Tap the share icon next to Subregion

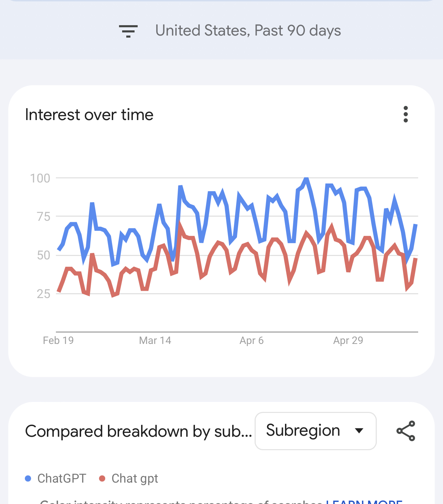click(x=406, y=431)
